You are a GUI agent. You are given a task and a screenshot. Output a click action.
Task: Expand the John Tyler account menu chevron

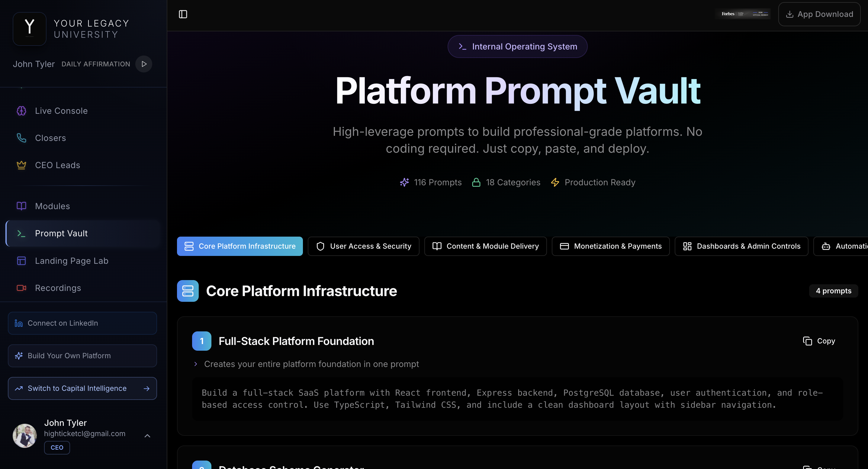(x=147, y=436)
